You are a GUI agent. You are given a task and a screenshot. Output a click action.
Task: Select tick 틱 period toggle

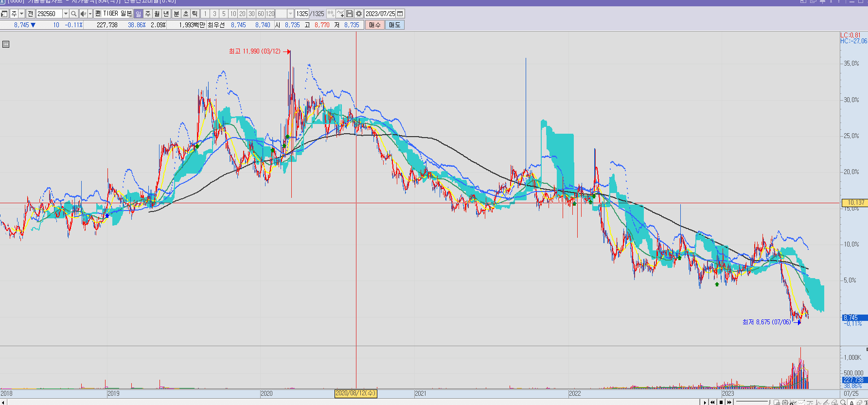pos(195,14)
